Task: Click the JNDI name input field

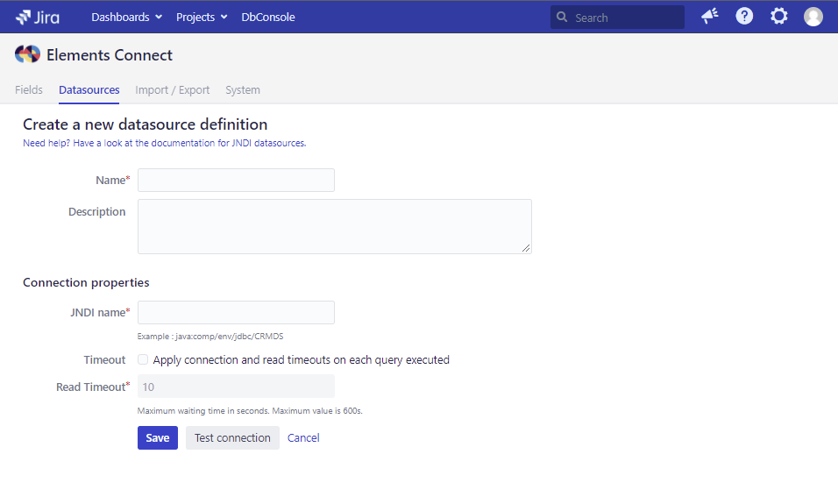Action: [236, 312]
